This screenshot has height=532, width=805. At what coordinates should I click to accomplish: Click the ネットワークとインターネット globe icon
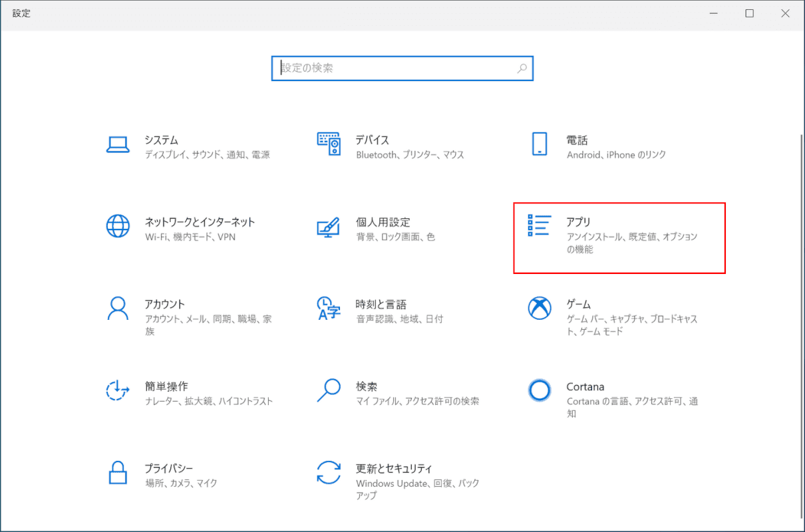tap(118, 226)
